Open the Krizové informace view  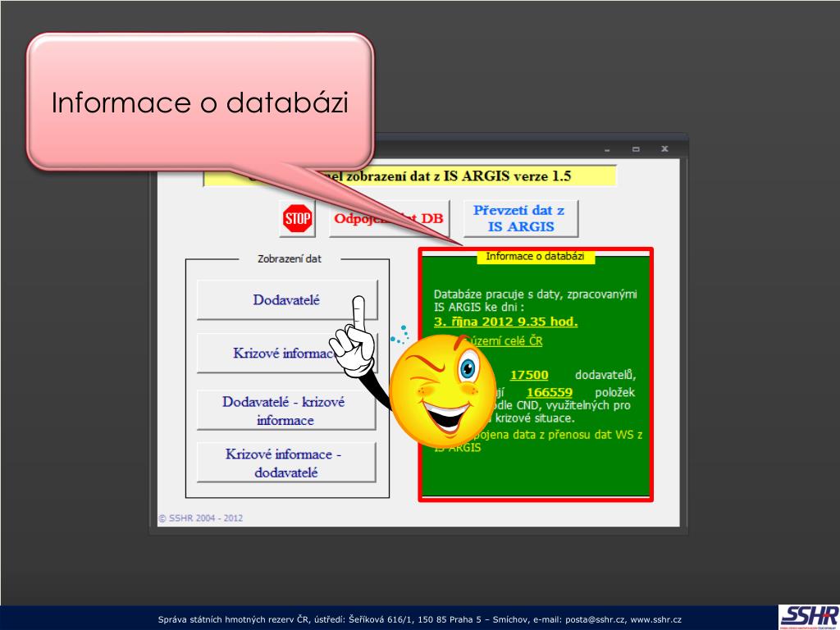287,354
